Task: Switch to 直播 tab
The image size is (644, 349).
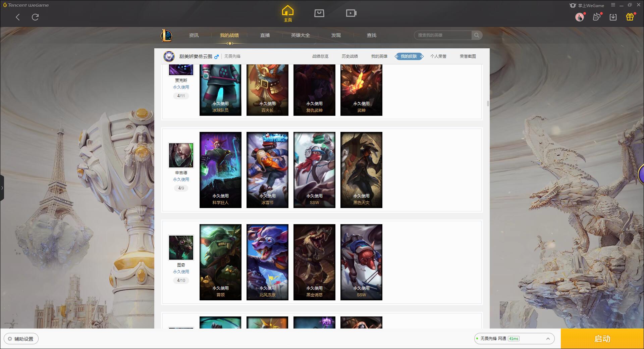Action: click(x=265, y=35)
